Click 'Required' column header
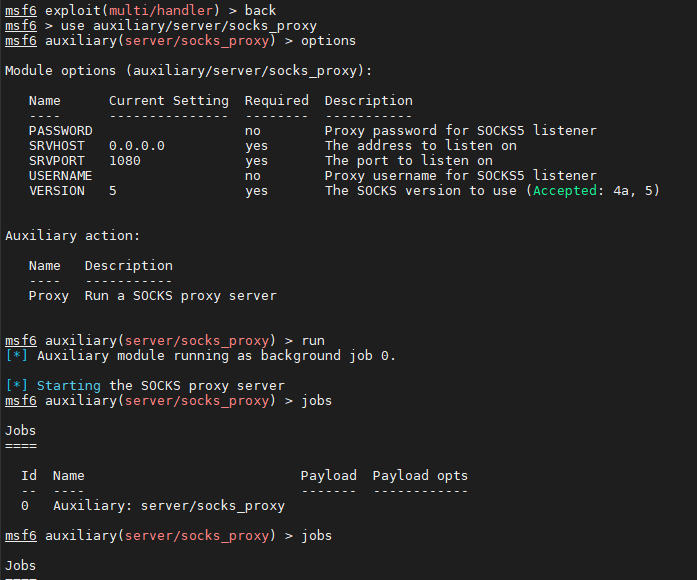 [276, 101]
